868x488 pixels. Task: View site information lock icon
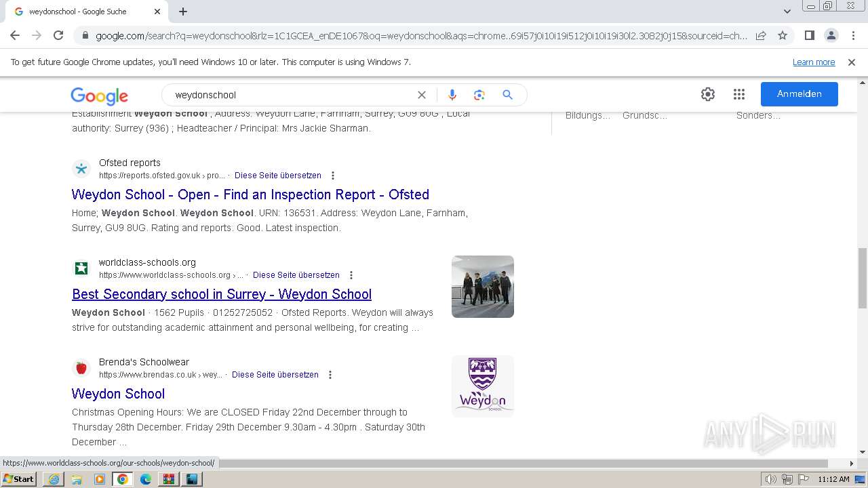85,36
